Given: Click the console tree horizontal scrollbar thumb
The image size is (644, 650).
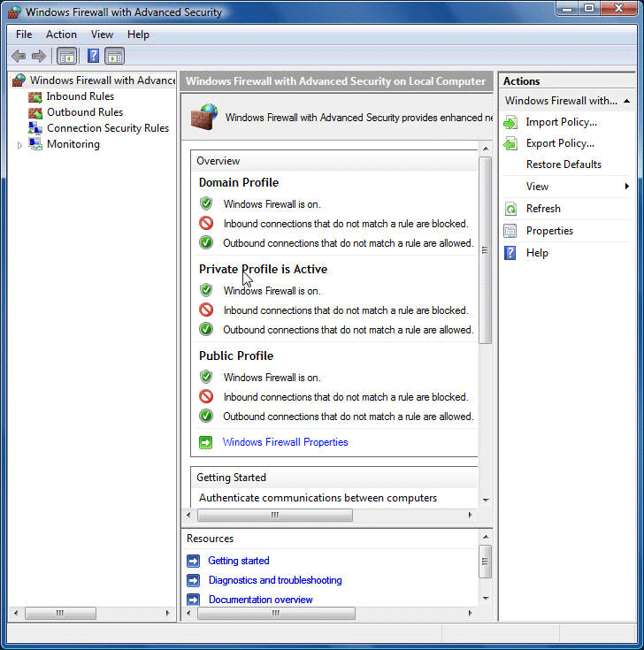Looking at the screenshot, I should 60,613.
